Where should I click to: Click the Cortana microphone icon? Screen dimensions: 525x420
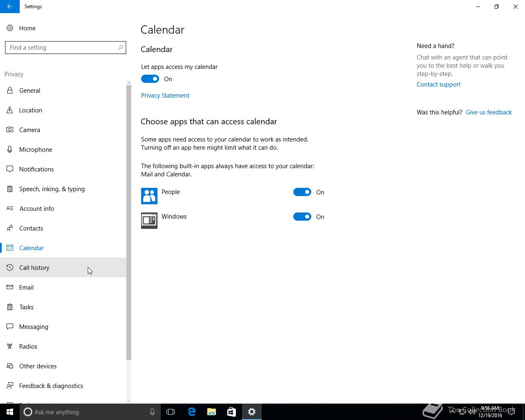click(152, 412)
